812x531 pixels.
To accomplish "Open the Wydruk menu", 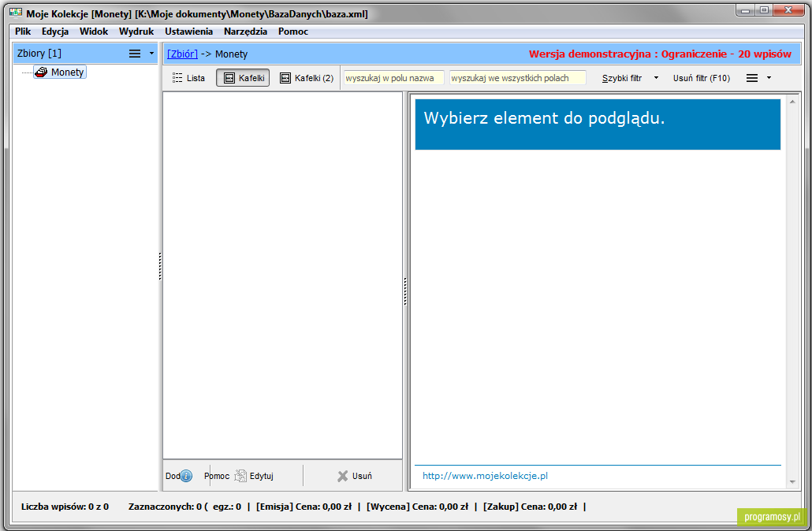I will (136, 32).
